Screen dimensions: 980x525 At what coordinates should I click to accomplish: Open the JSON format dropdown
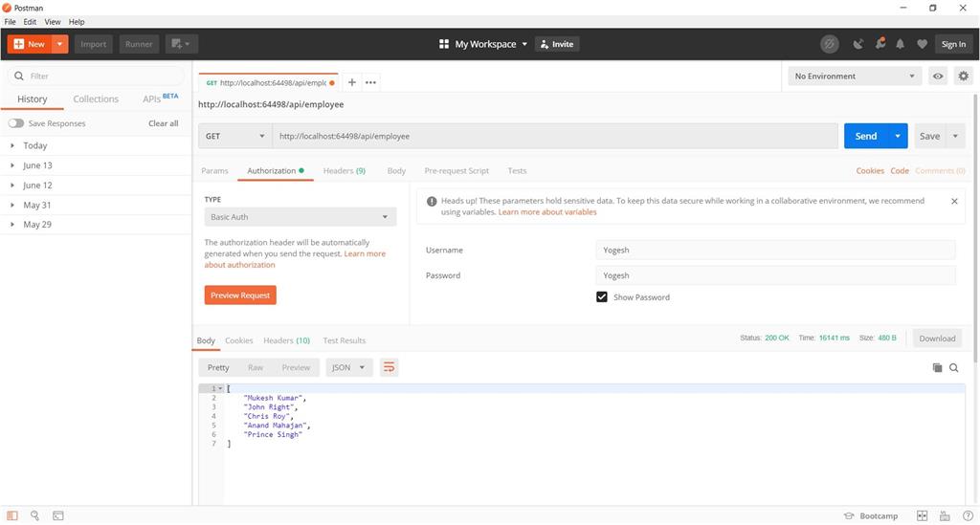pos(348,367)
